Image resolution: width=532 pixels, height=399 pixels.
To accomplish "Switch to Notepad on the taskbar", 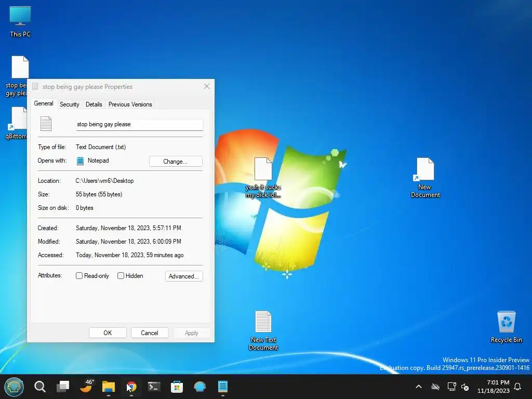I will pyautogui.click(x=222, y=387).
